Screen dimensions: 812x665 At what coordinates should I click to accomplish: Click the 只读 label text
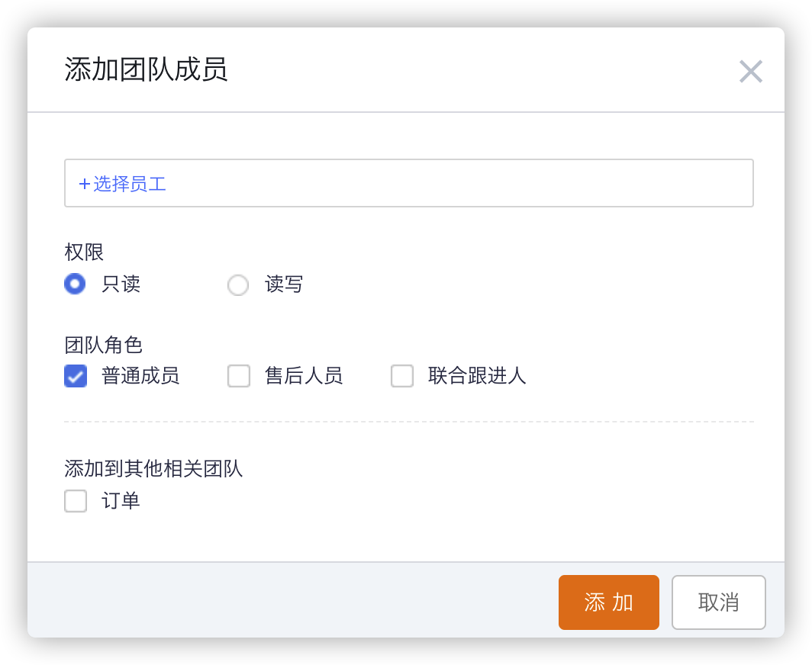[121, 284]
